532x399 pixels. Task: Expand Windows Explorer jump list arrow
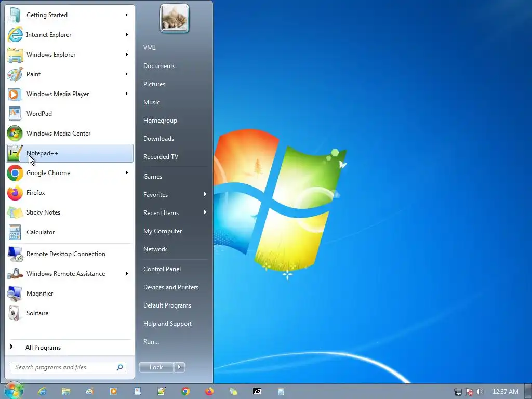(127, 54)
